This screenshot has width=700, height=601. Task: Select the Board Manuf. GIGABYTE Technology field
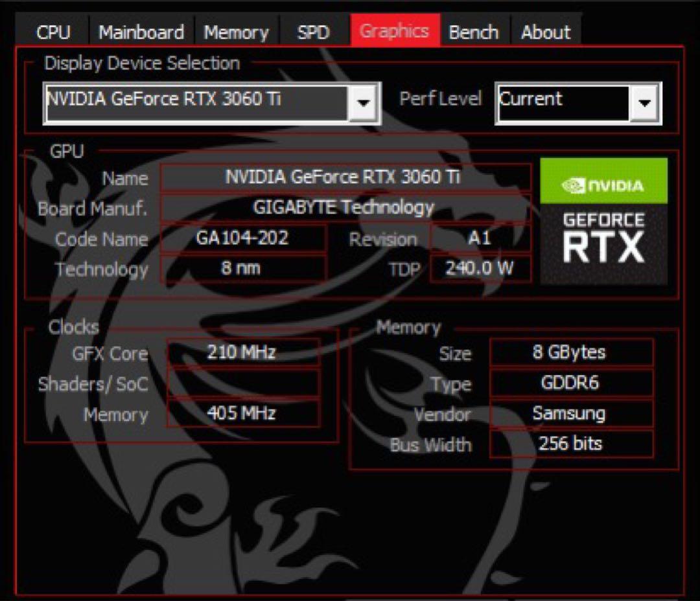tap(344, 208)
